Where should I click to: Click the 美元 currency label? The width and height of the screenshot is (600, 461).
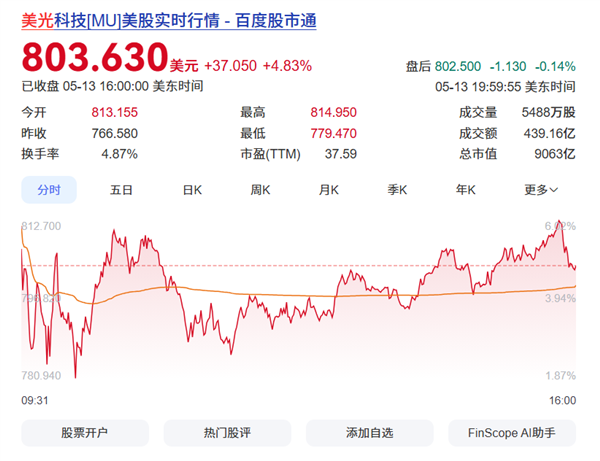coord(184,66)
